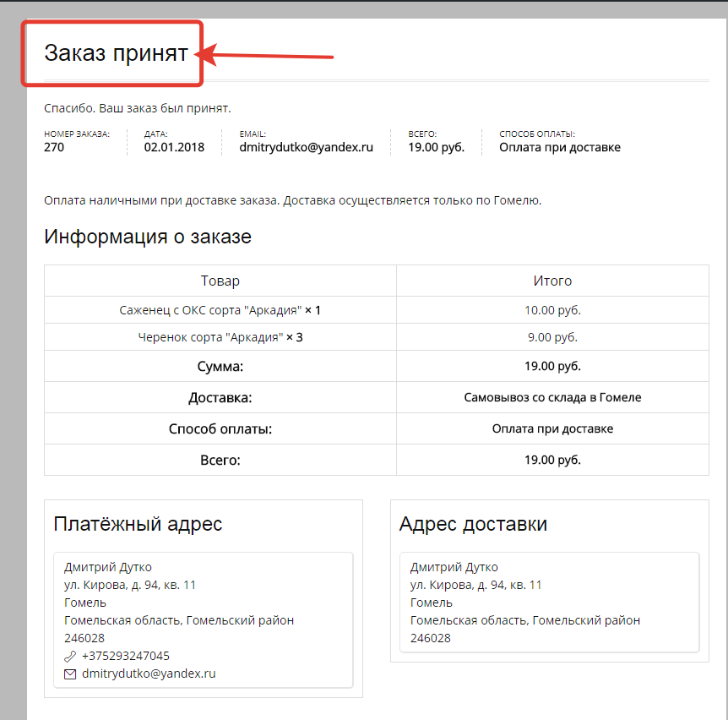
Task: Open product Черенок сорта "Аркадия"
Action: click(x=210, y=337)
